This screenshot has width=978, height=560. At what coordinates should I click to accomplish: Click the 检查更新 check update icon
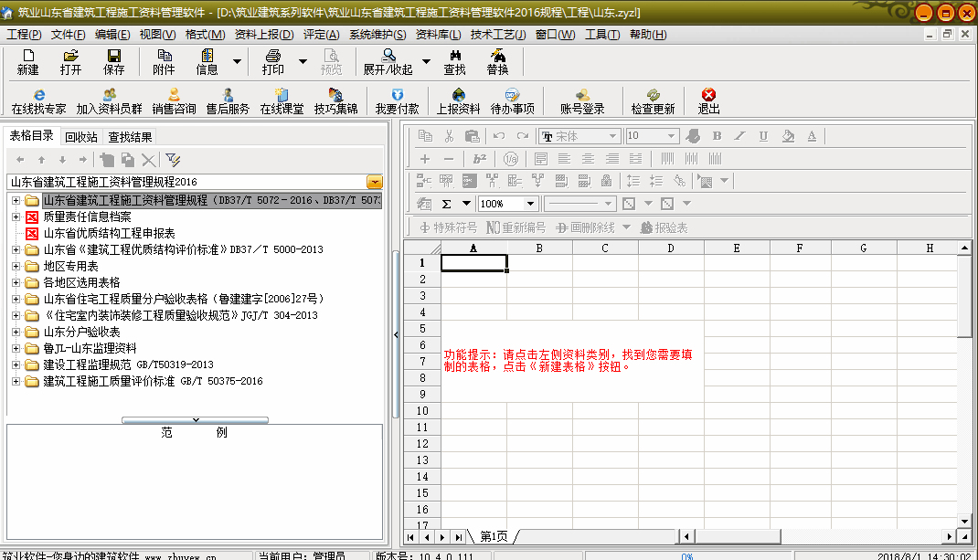[x=653, y=100]
